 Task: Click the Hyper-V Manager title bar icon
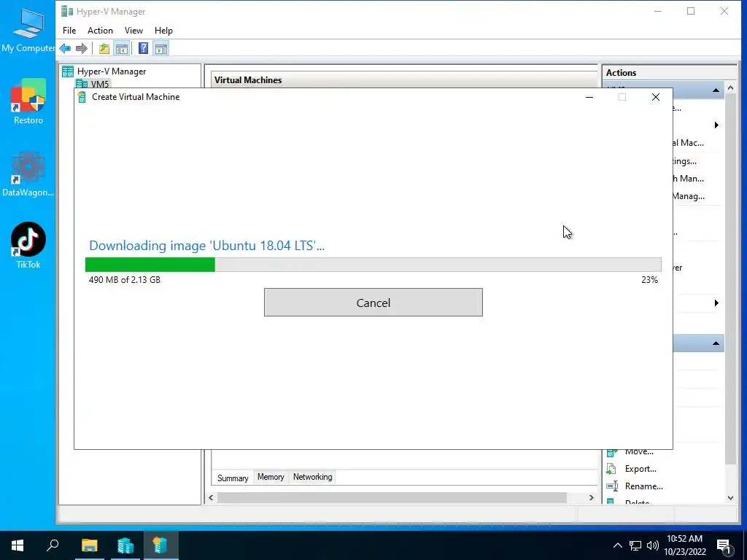67,12
